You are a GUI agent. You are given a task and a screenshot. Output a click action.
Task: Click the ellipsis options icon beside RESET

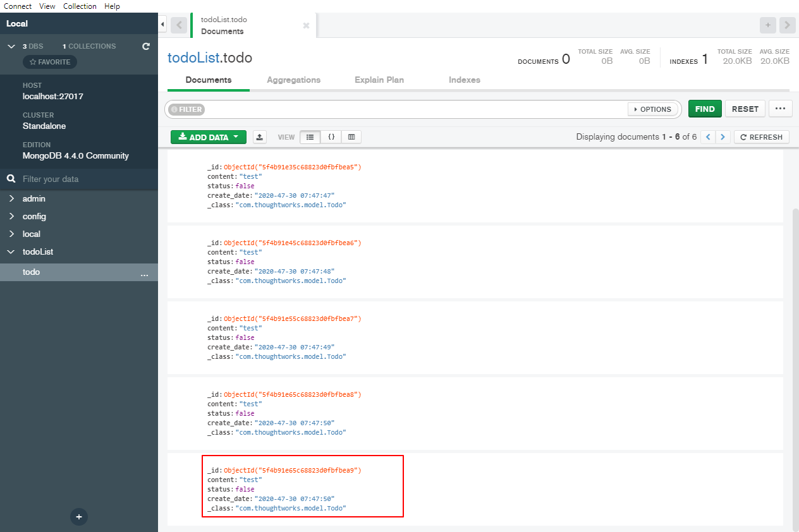pyautogui.click(x=780, y=108)
